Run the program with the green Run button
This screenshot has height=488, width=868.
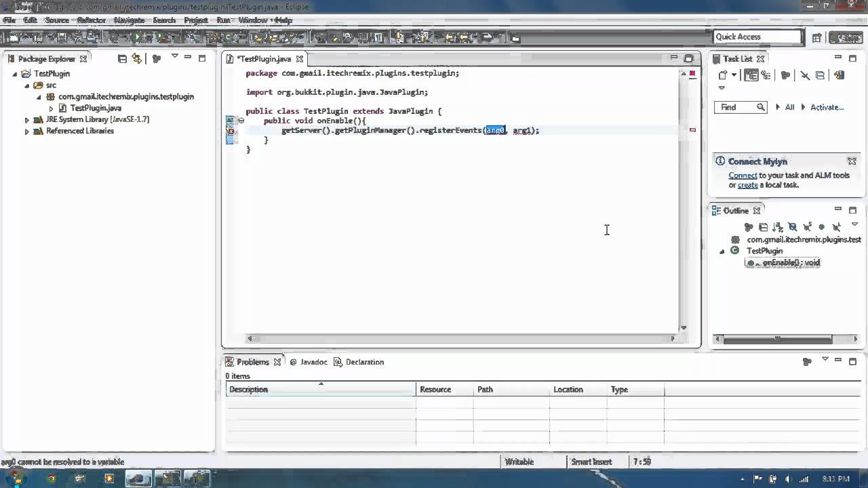(137, 37)
